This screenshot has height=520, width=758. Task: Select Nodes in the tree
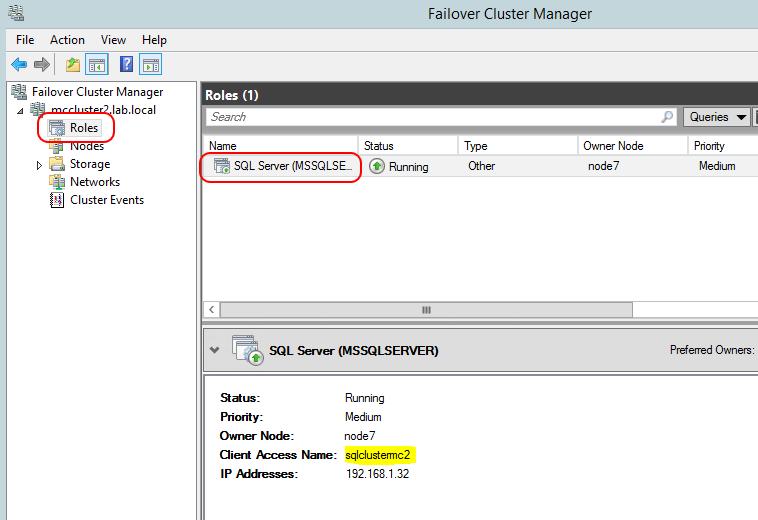pos(87,146)
